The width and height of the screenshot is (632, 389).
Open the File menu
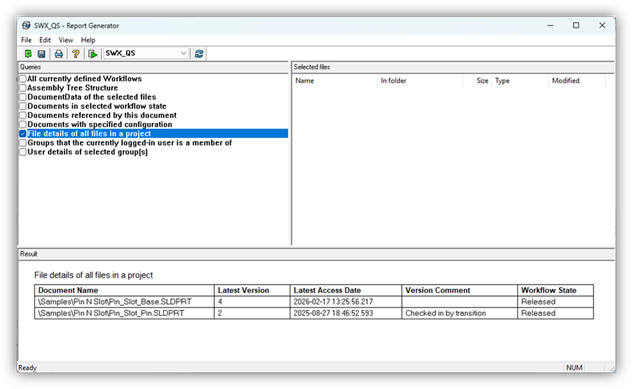26,40
